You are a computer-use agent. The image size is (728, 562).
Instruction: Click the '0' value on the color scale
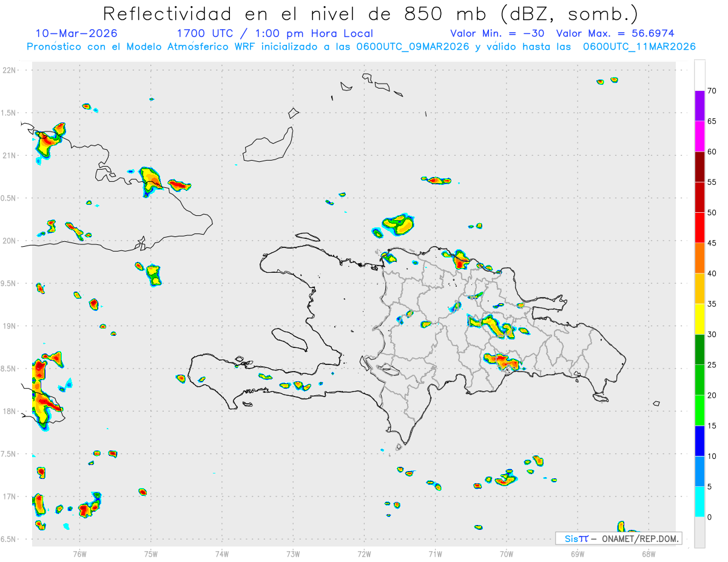[709, 518]
